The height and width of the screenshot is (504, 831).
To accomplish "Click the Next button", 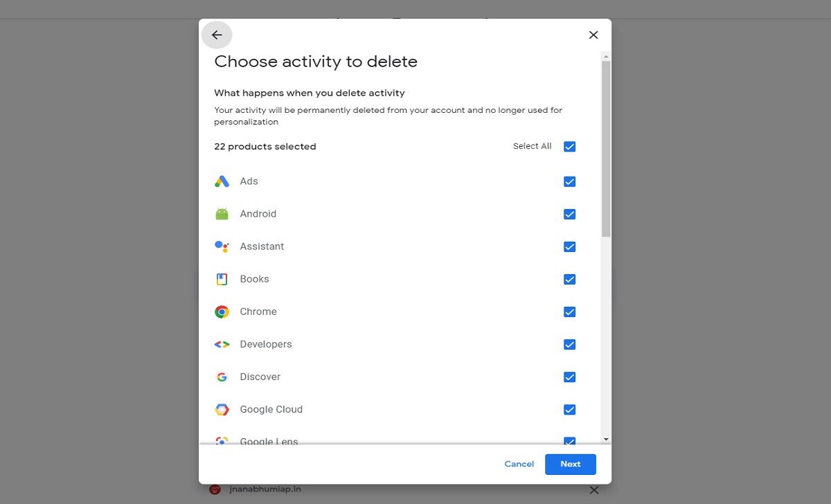I will (571, 464).
